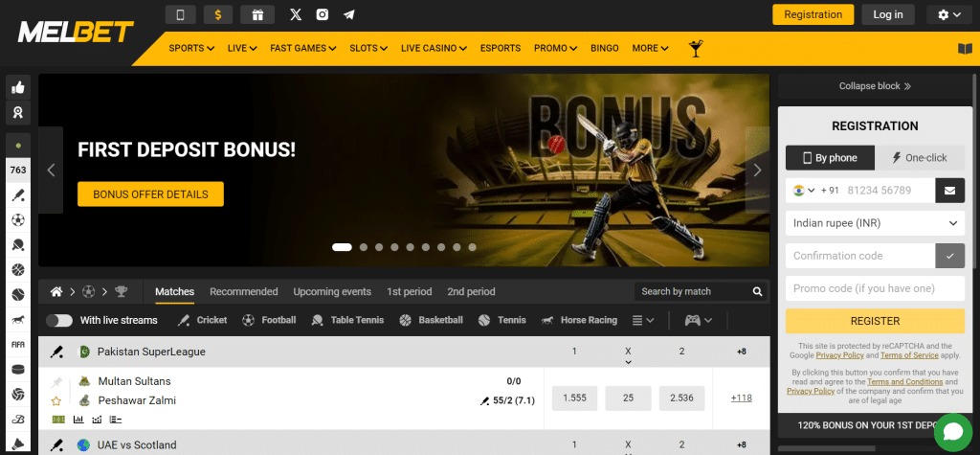Expand the PROMO menu
The image size is (980, 455).
(x=555, y=48)
